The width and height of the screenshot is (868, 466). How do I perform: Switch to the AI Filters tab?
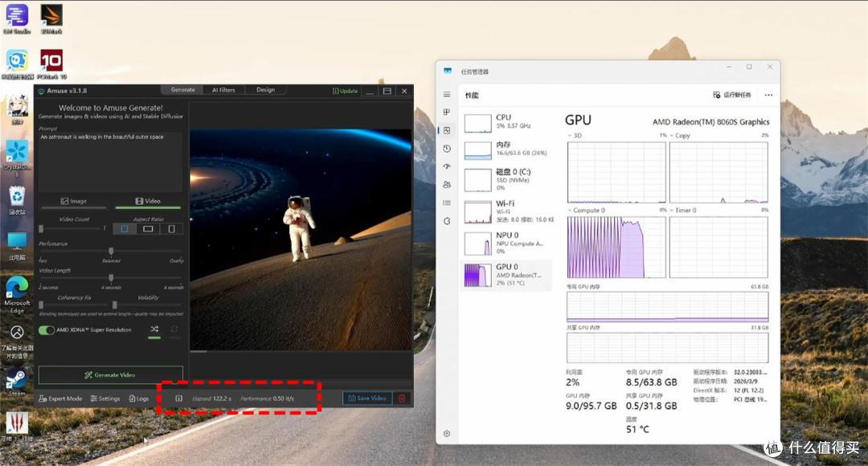point(223,90)
